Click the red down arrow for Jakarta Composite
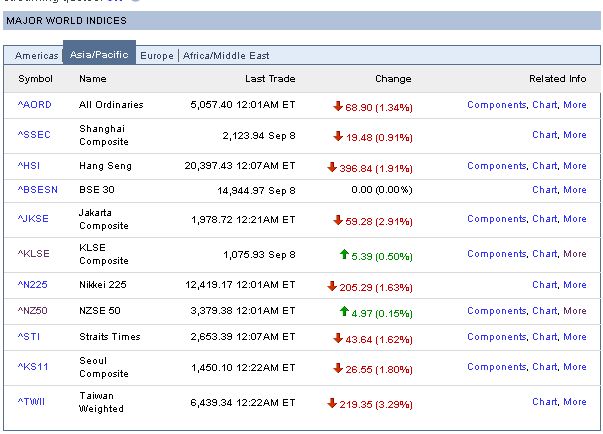The width and height of the screenshot is (603, 434). pyautogui.click(x=338, y=219)
